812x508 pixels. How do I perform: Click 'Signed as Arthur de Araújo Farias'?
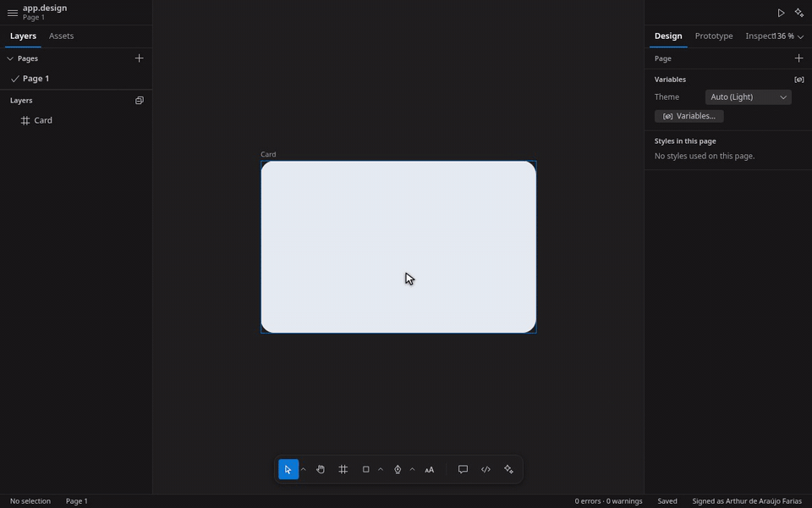747,501
